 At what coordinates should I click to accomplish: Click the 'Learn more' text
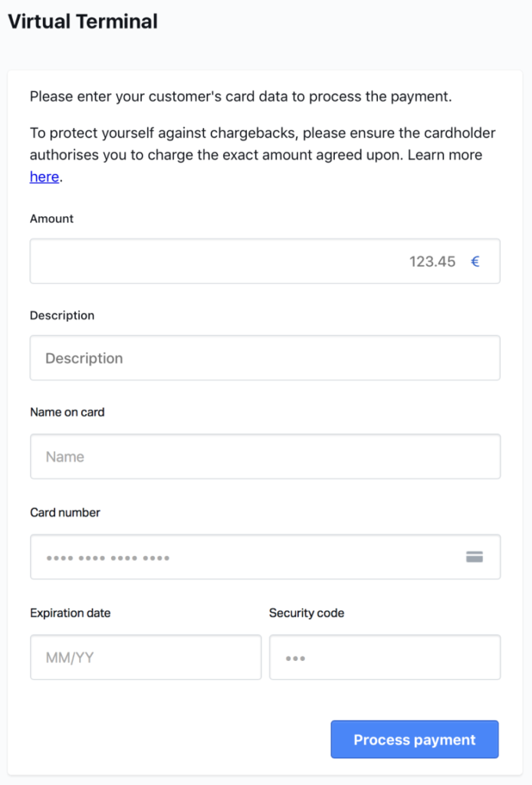(445, 155)
